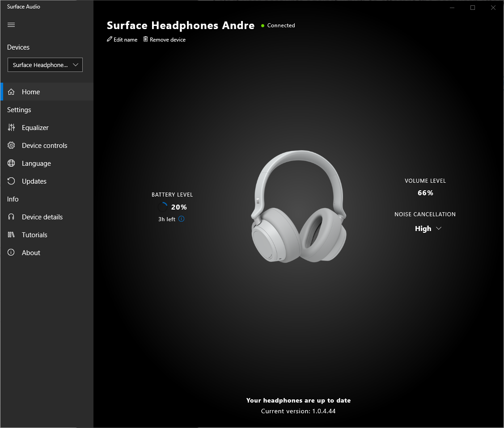Click the 66% volume level value
This screenshot has height=428, width=504.
[x=425, y=193]
